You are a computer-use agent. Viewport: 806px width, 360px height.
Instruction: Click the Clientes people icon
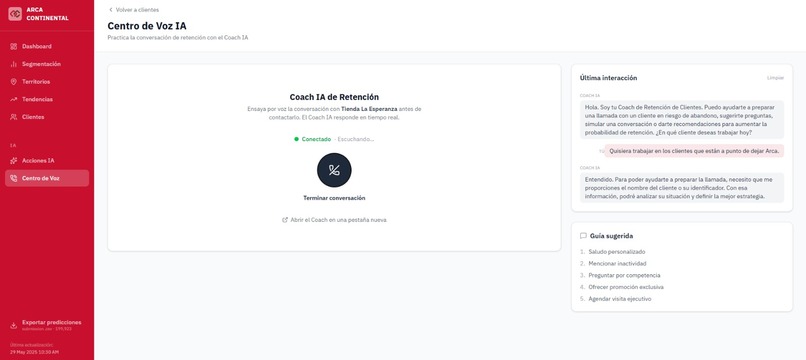13,117
